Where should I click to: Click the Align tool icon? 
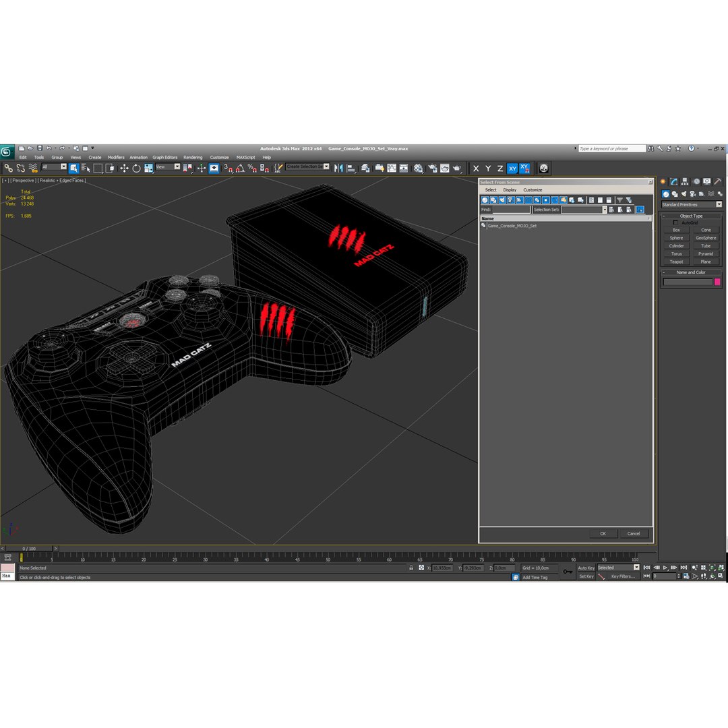pos(351,168)
